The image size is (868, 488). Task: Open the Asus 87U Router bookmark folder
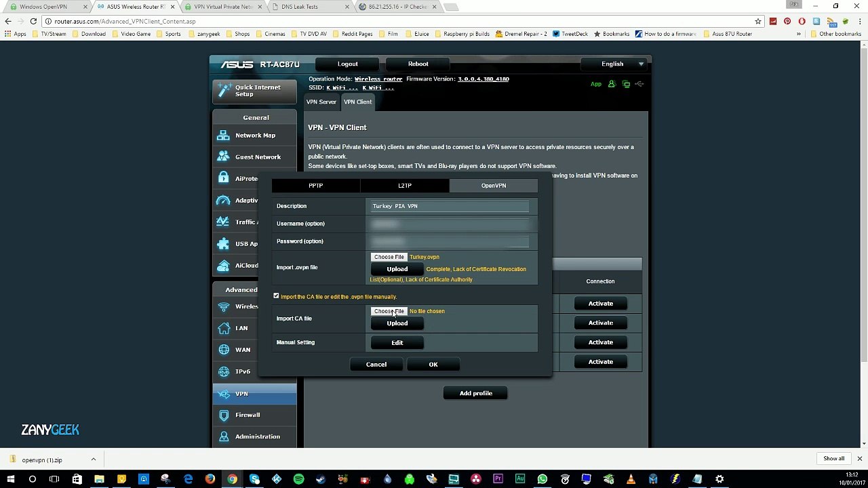tap(727, 34)
